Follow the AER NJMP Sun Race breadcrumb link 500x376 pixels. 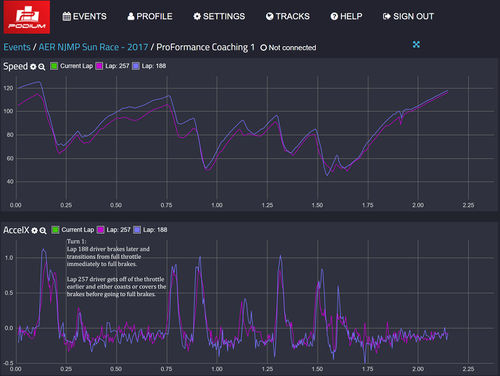[93, 47]
